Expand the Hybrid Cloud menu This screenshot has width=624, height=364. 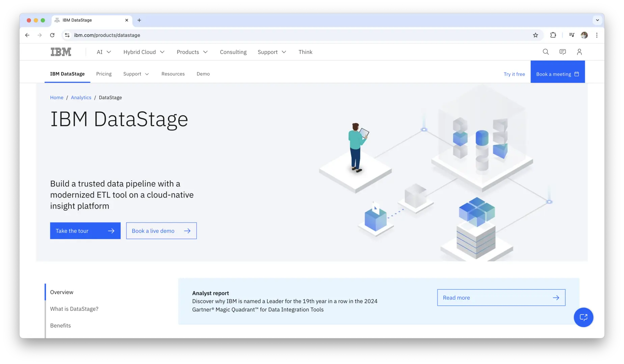pos(144,52)
